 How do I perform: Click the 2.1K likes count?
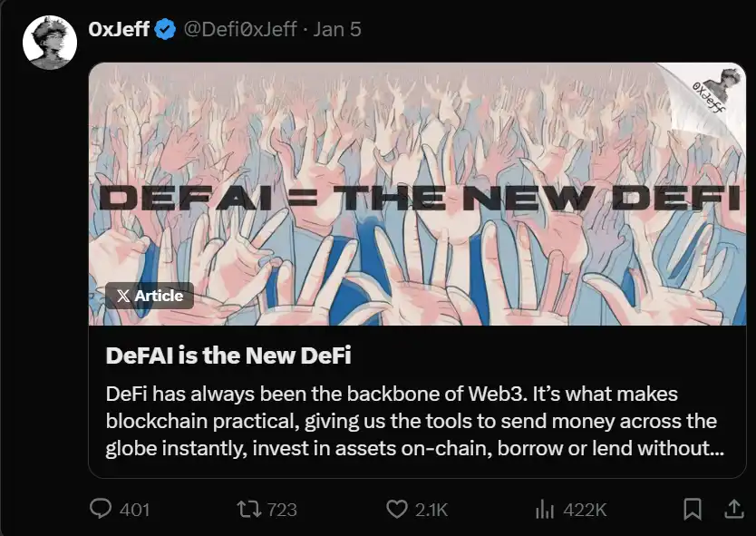[x=431, y=510]
